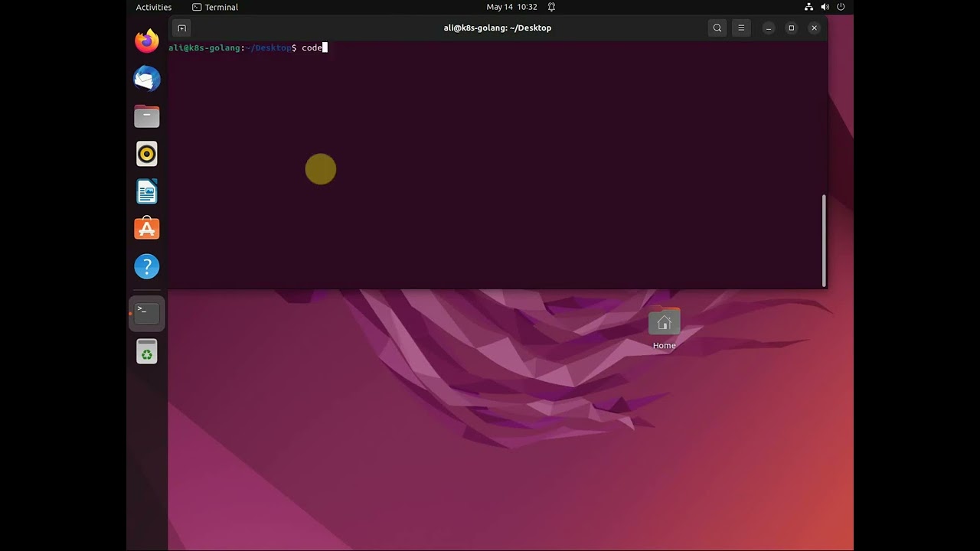The height and width of the screenshot is (551, 980).
Task: Select the Terminal icon in dock
Action: (x=146, y=313)
